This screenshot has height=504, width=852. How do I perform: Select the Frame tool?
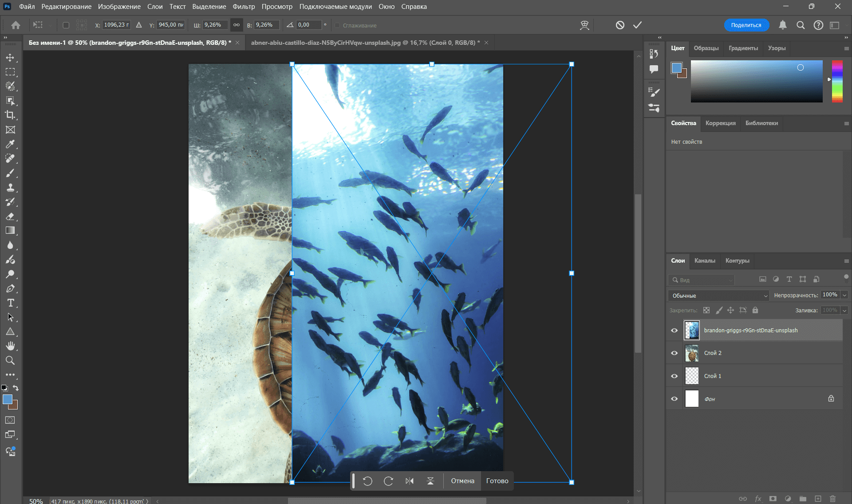pos(10,130)
